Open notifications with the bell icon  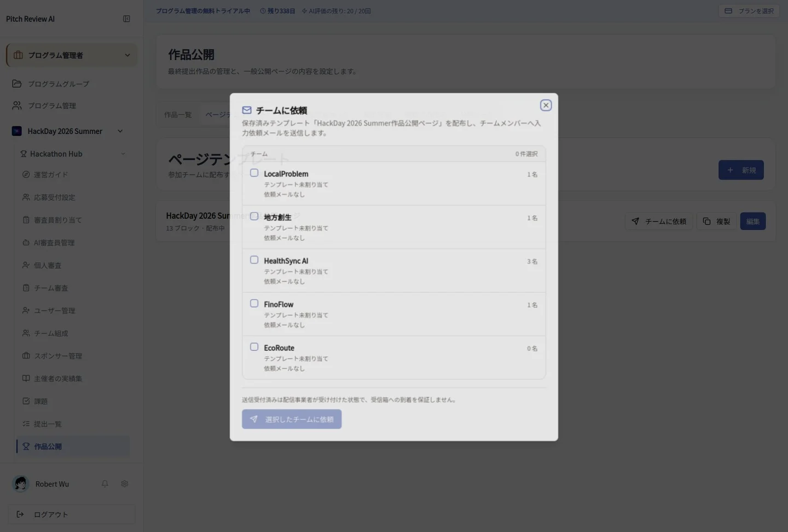click(105, 484)
